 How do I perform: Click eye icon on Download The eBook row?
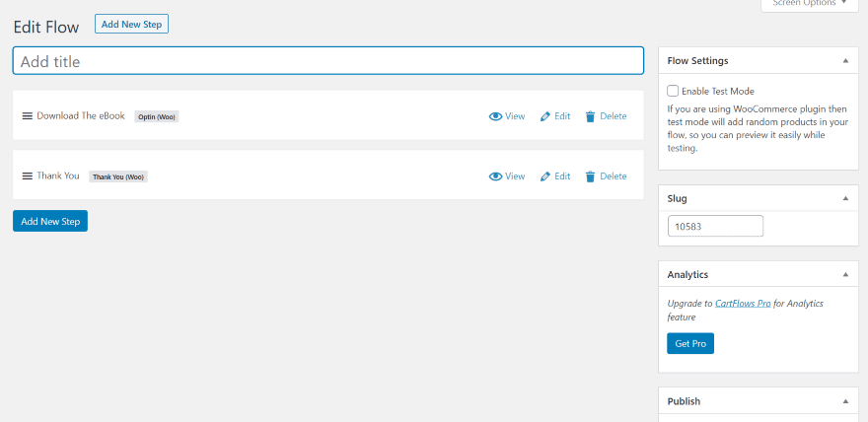click(496, 116)
